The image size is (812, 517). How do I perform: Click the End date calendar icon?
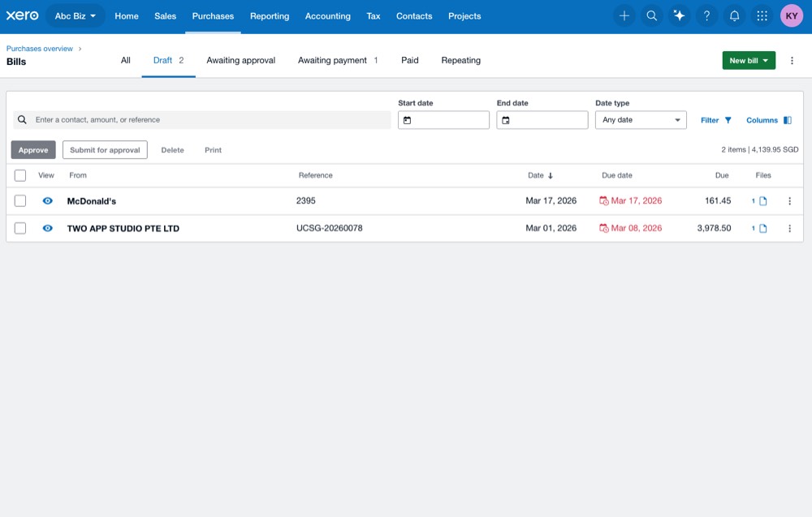[x=505, y=120]
